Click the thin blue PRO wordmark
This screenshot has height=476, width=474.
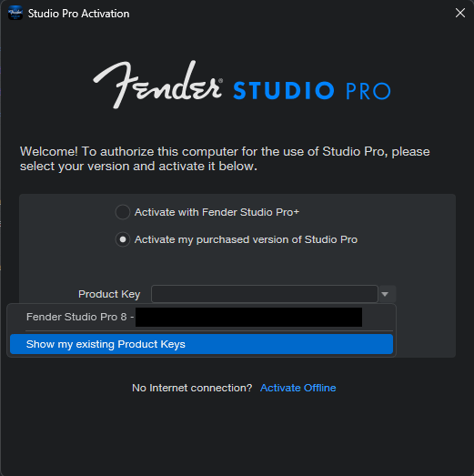click(368, 91)
